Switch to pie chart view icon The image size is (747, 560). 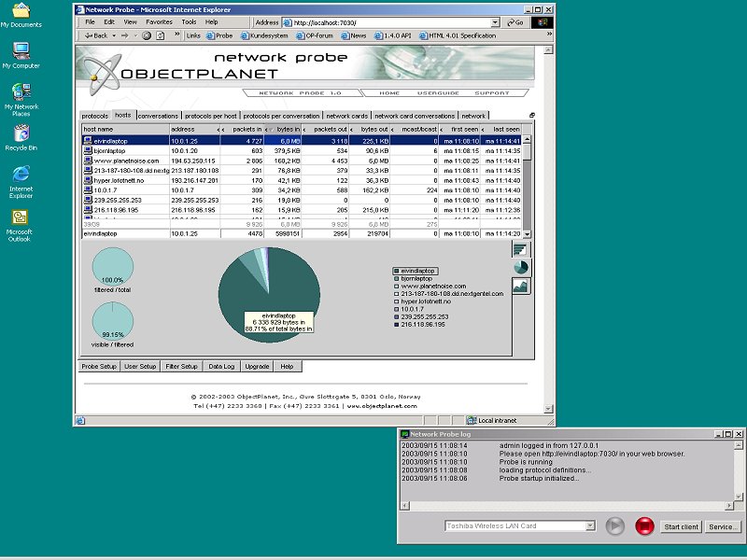[521, 267]
